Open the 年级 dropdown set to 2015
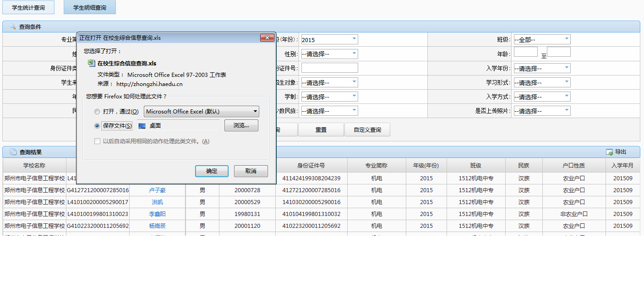 tap(329, 40)
